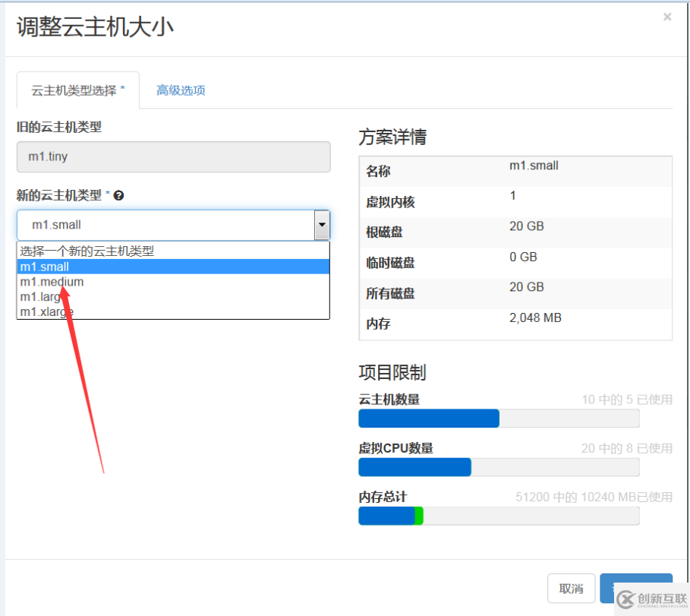Click the 旧的云主机类型 field showing m1.tiny
This screenshot has width=690, height=616.
tap(173, 156)
